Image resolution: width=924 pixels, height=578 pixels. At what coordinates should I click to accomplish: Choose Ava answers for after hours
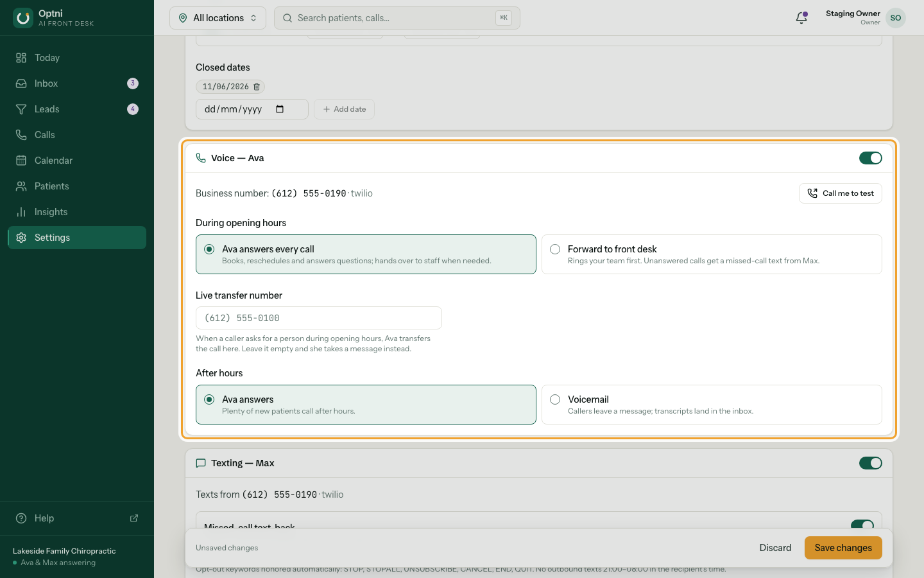click(366, 405)
